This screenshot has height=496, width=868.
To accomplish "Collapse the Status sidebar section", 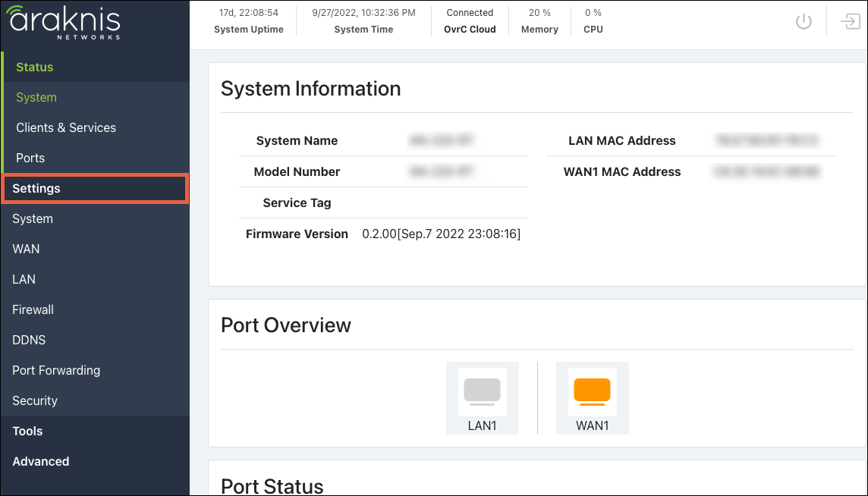I will pyautogui.click(x=35, y=67).
